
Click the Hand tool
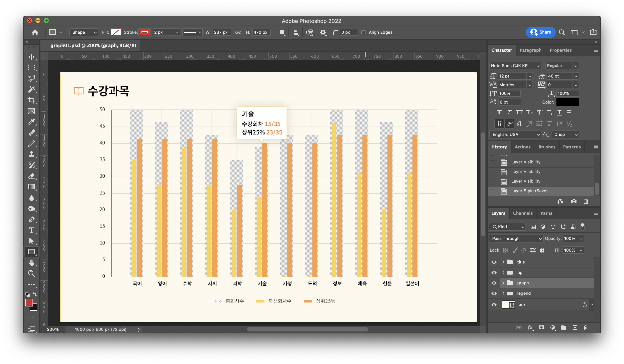[31, 262]
